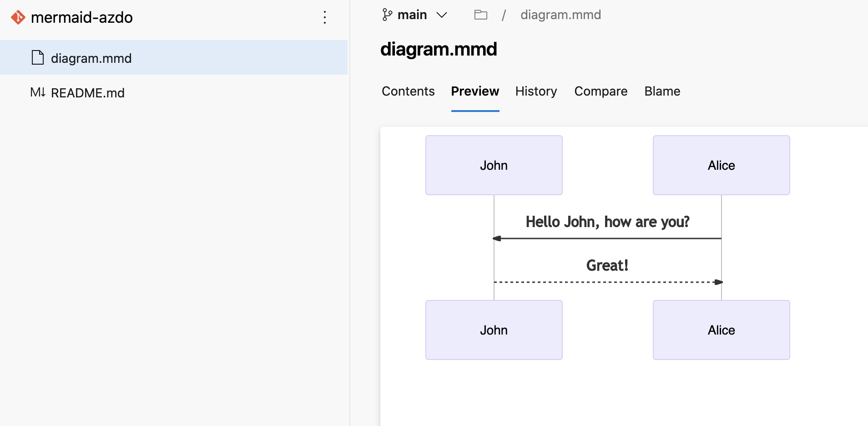This screenshot has width=868, height=426.
Task: Open the main branch selector dropdown
Action: 441,15
